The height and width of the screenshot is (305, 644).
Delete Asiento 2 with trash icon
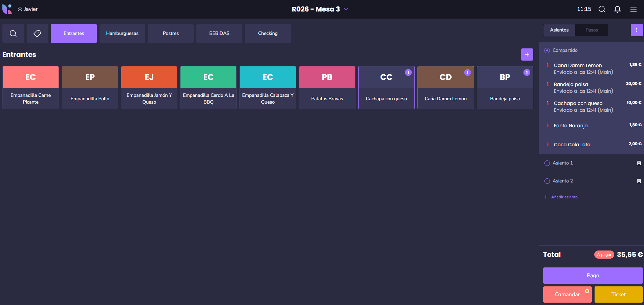pyautogui.click(x=639, y=181)
